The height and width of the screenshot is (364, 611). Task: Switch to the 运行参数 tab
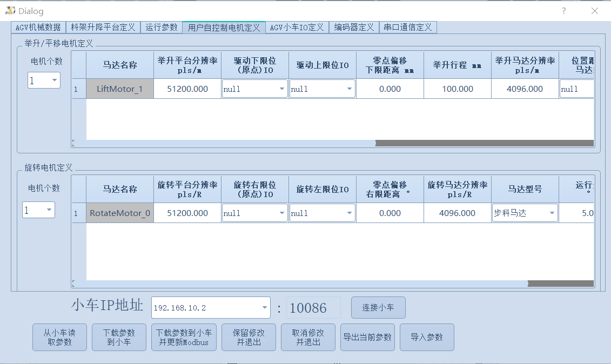pos(162,27)
